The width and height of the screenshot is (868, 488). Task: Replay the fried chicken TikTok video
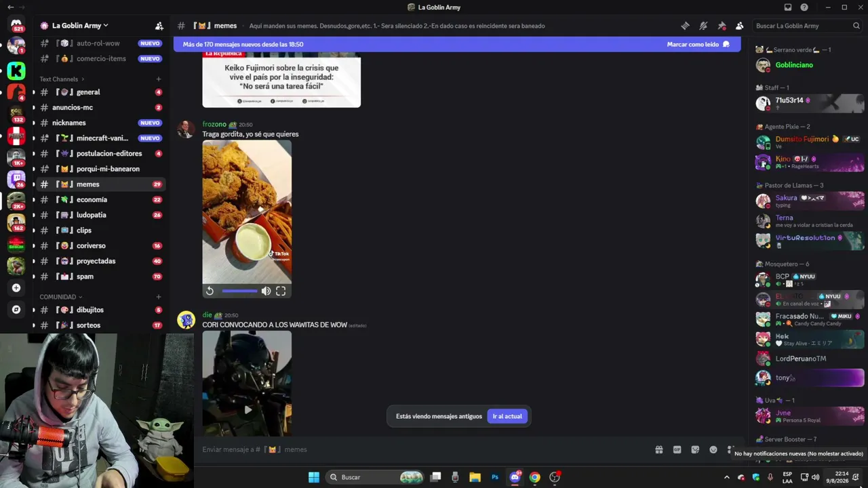[x=210, y=291]
